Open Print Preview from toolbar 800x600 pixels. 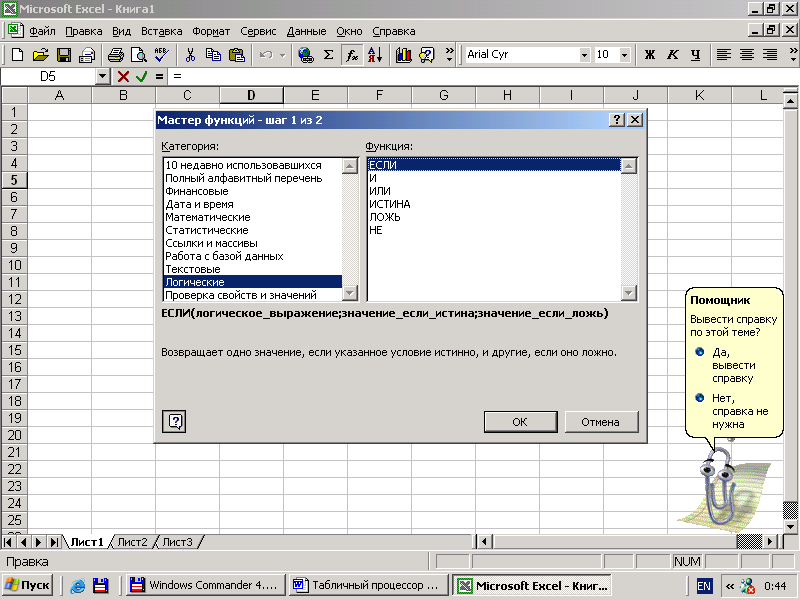point(138,55)
